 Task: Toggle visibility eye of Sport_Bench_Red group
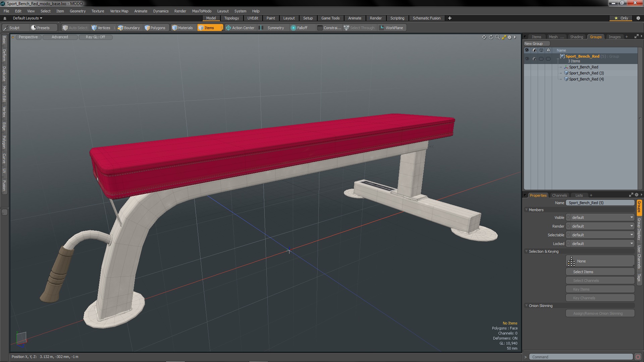pos(527,59)
